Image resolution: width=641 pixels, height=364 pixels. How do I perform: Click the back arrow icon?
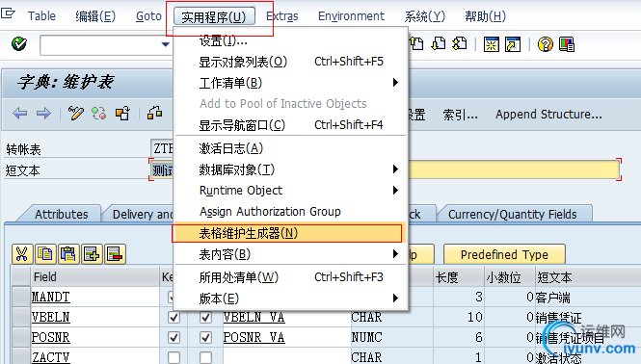click(19, 114)
